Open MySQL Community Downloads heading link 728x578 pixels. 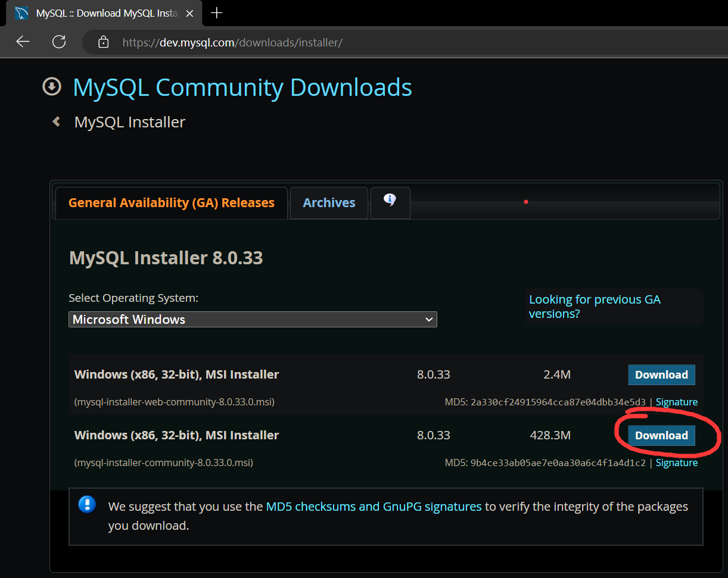[x=242, y=88]
